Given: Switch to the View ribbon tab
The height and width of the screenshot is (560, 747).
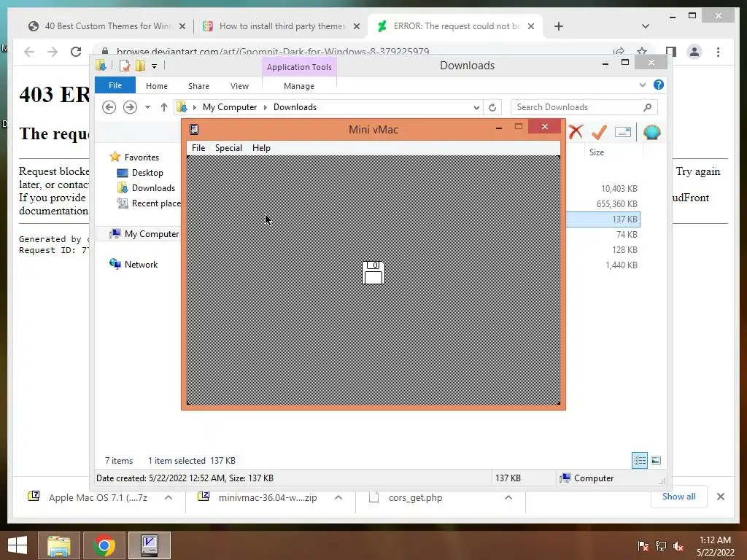Looking at the screenshot, I should coord(239,86).
